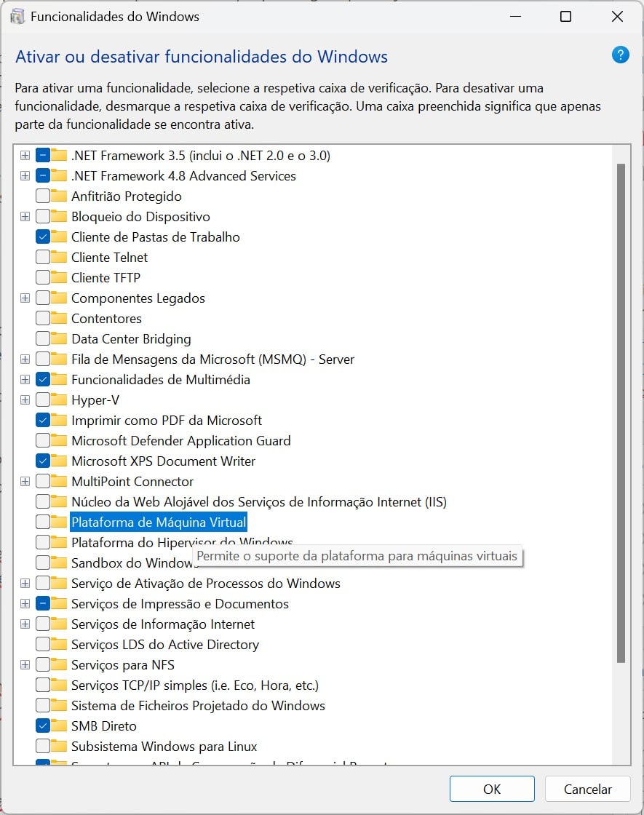
Task: Click the folder icon beside Sandbox do Windows
Action: click(59, 563)
